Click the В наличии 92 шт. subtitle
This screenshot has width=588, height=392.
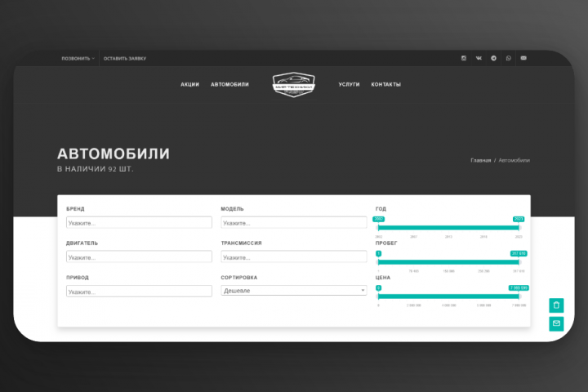(x=96, y=169)
